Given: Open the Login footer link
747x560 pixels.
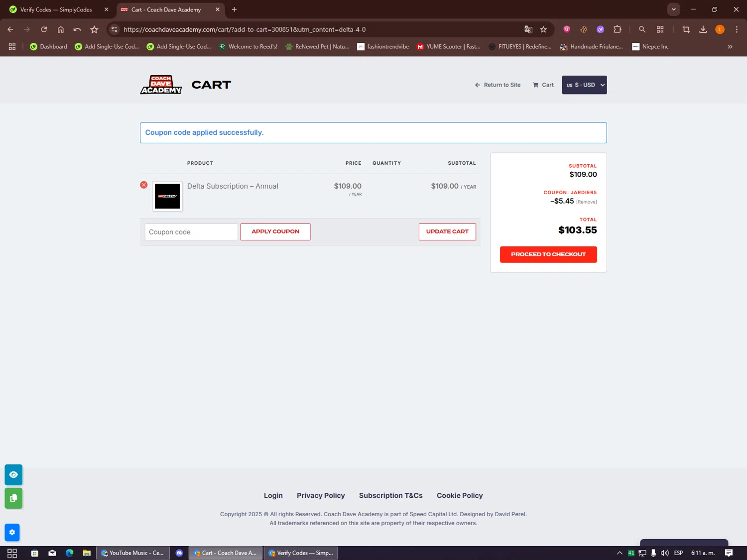Looking at the screenshot, I should point(273,495).
